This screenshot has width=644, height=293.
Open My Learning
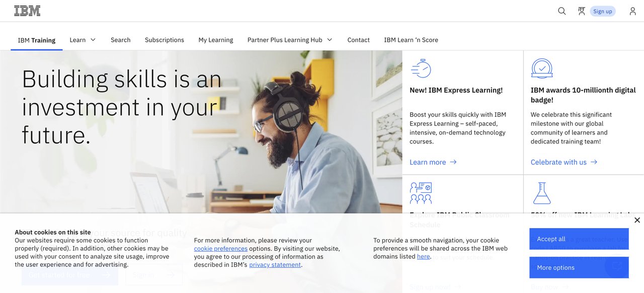216,40
